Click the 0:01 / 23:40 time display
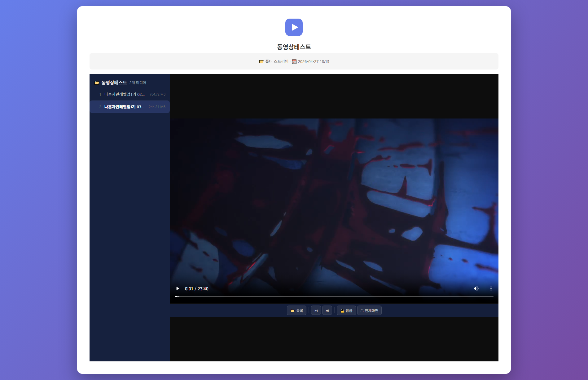Viewport: 588px width, 380px height. pos(196,289)
